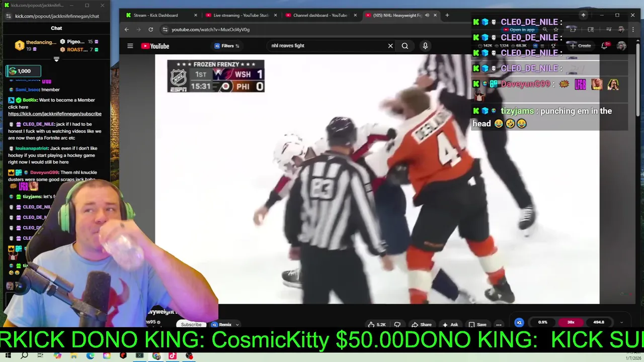Click the Kick popout chat URL
The width and height of the screenshot is (644, 362).
(57, 16)
